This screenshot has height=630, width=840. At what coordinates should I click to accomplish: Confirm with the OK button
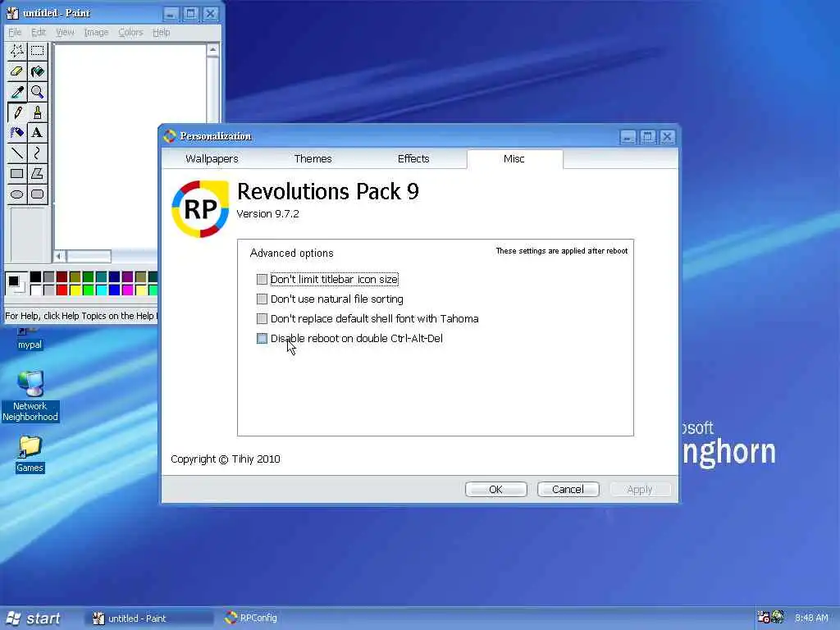point(496,489)
